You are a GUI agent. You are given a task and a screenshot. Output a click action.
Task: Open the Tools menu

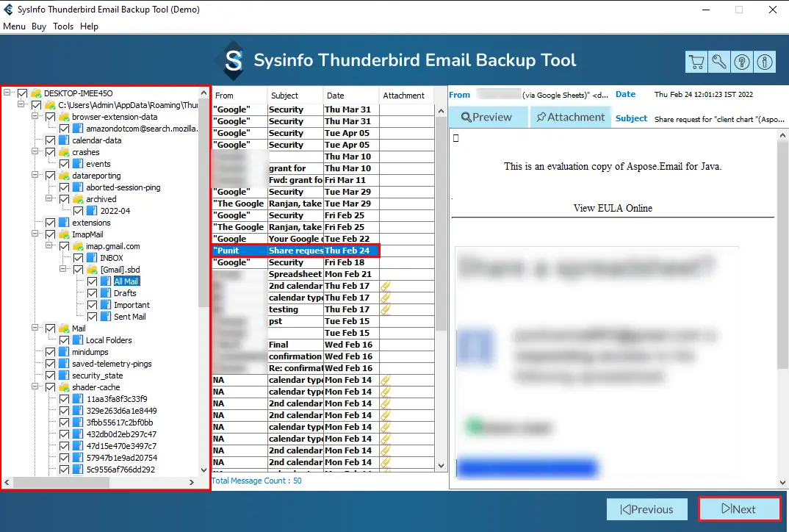tap(63, 26)
